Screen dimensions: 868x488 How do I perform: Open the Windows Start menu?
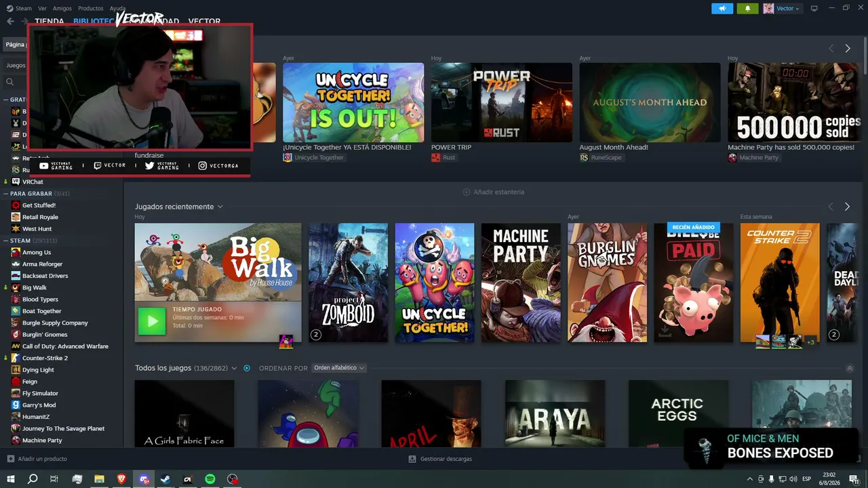10,479
